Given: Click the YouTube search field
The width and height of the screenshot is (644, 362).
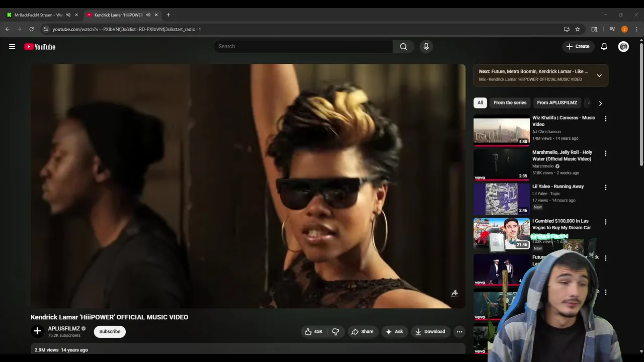Looking at the screenshot, I should click(x=303, y=47).
